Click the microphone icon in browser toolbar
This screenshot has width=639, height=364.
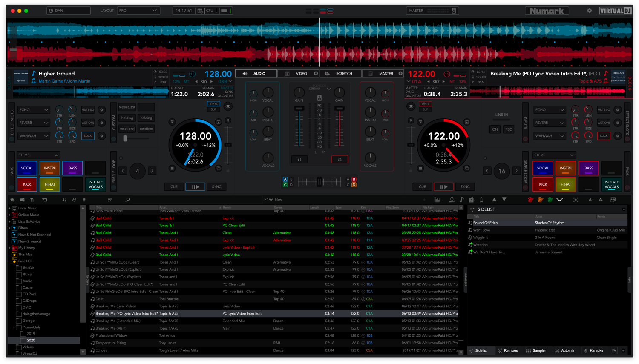coord(84,200)
